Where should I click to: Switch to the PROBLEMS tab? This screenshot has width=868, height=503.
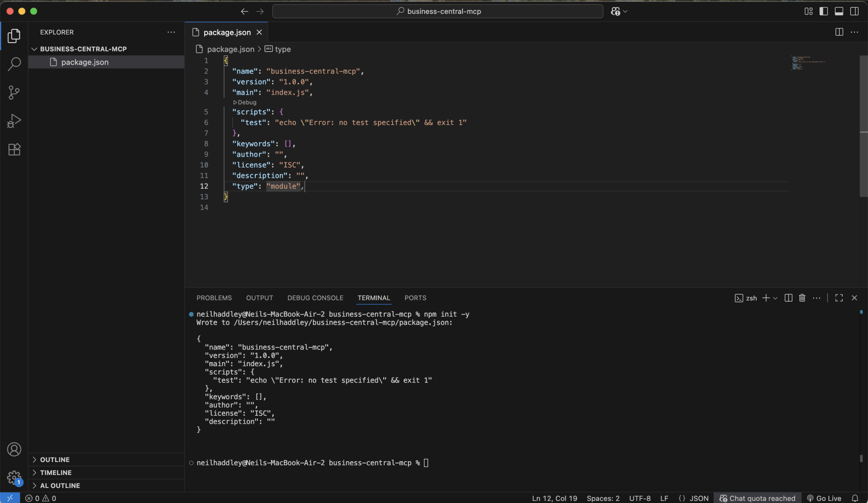pos(214,298)
